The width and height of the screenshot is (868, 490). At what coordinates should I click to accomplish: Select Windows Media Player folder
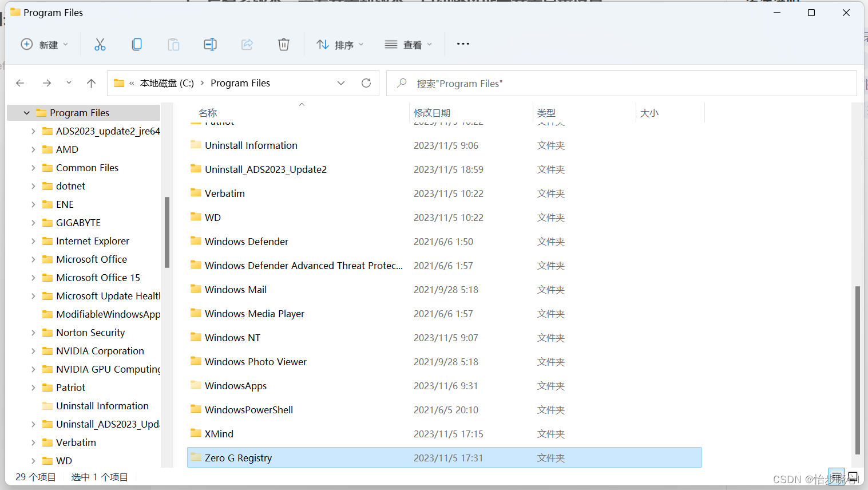point(445,314)
